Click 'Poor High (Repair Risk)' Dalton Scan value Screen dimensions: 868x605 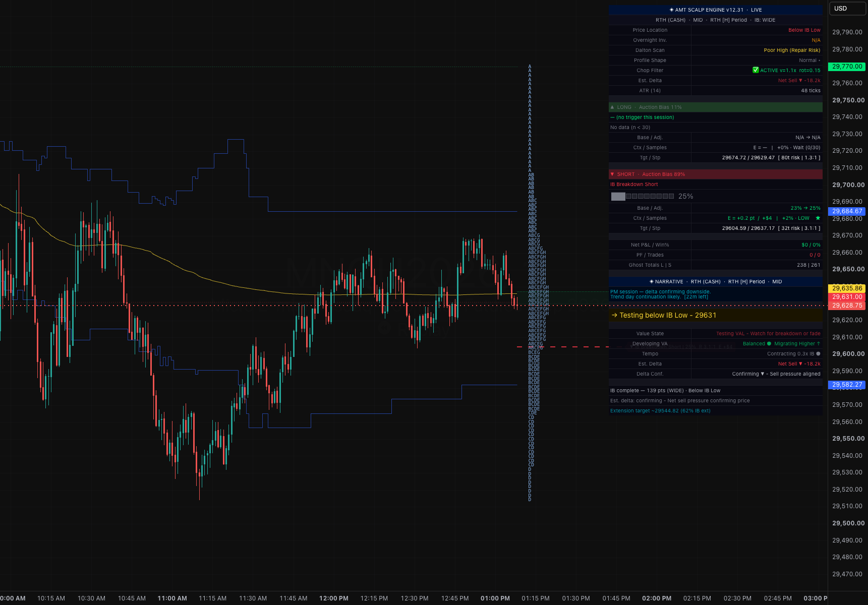(792, 50)
